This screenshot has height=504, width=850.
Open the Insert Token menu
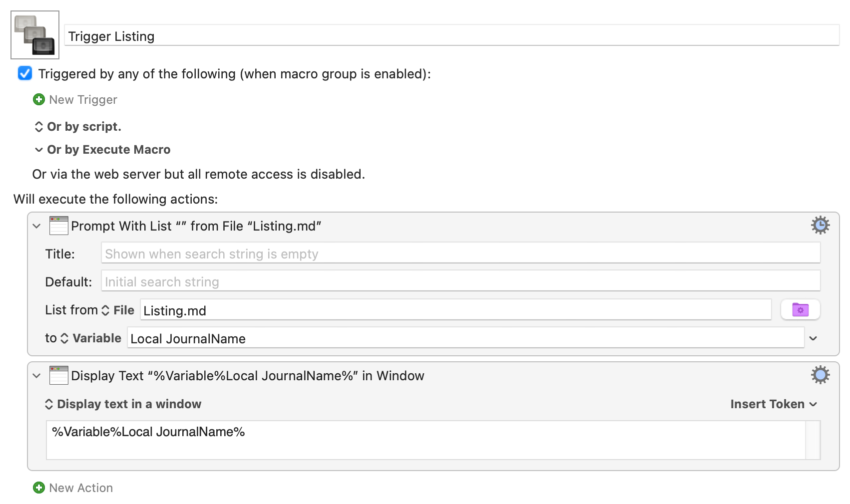(774, 404)
